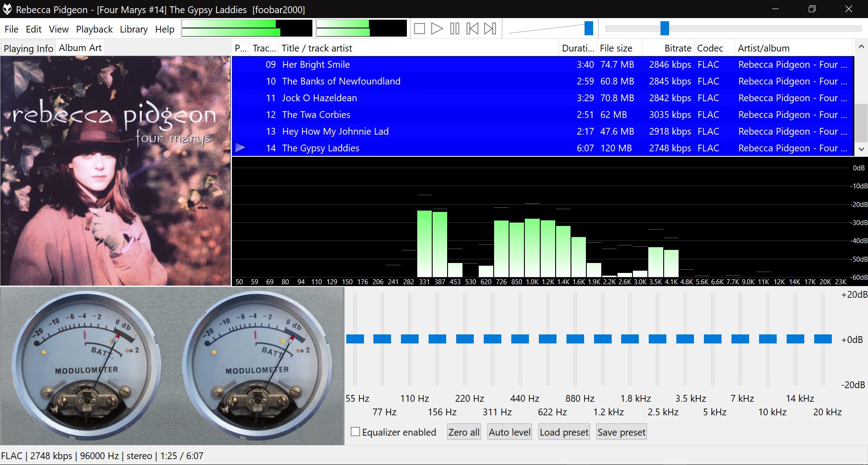Screen dimensions: 868x465
Task: Click the 7 kHz equalizer band slider
Action: point(741,339)
